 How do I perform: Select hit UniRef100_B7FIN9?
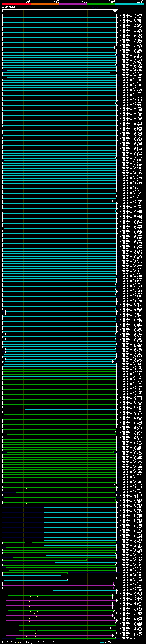[131, 20]
